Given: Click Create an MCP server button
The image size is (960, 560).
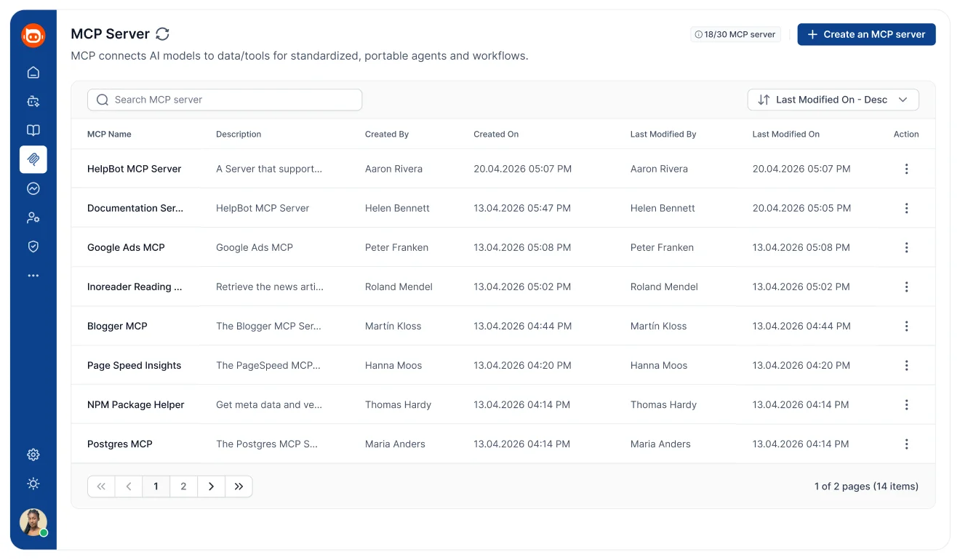Looking at the screenshot, I should [x=866, y=34].
